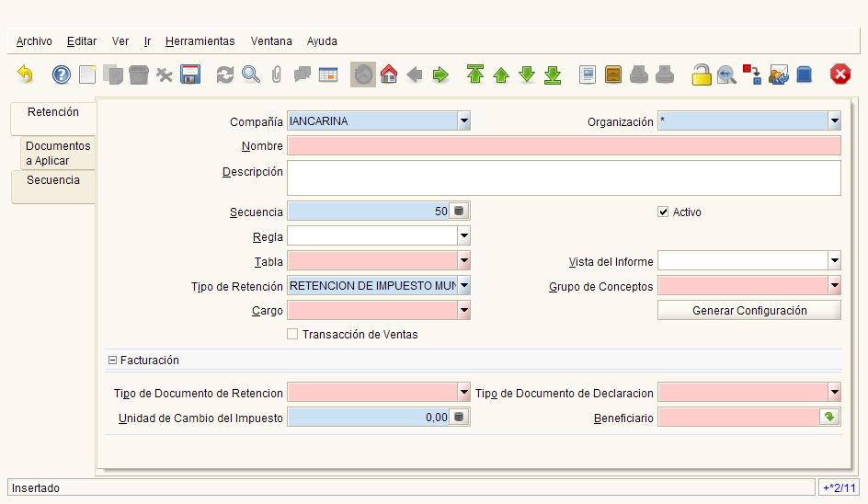Jump to Last record icon
Image resolution: width=868 pixels, height=504 pixels.
553,74
